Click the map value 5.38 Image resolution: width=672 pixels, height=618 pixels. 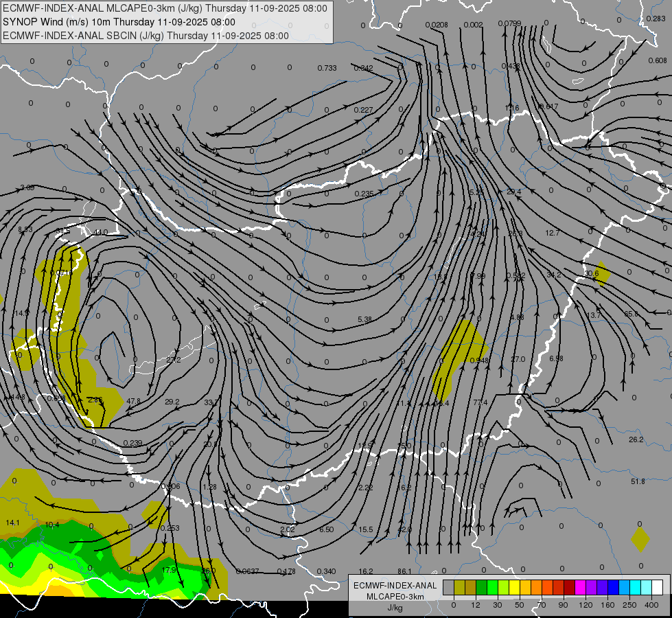[364, 319]
